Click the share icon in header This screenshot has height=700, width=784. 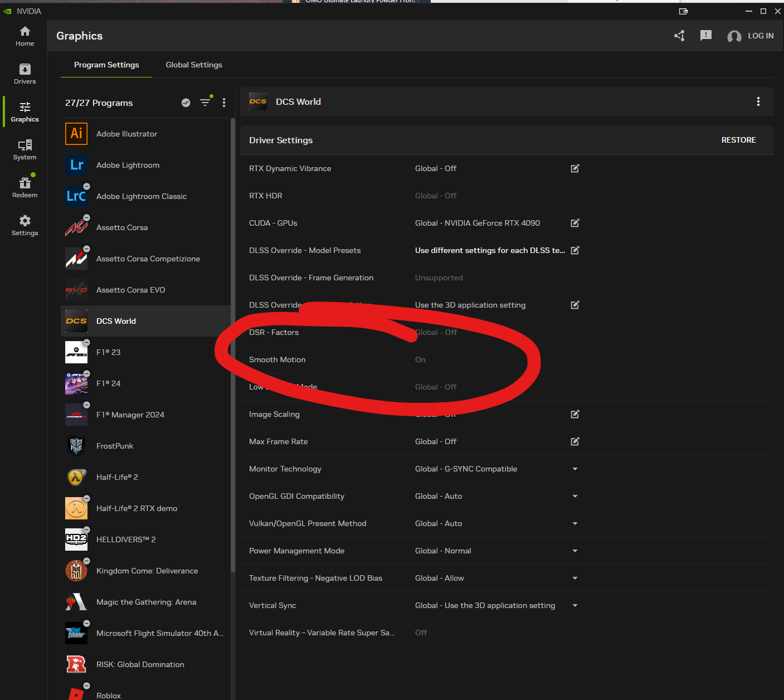pos(679,36)
